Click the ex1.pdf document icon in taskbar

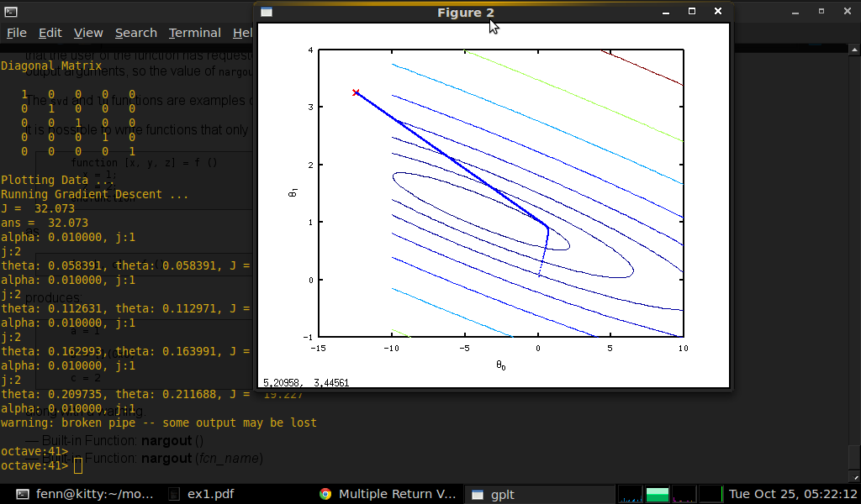[173, 494]
